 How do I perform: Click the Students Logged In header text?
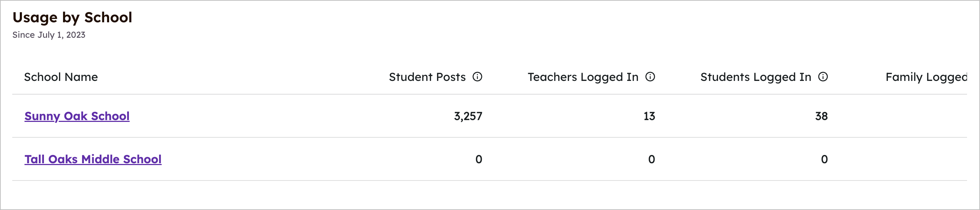pyautogui.click(x=756, y=77)
